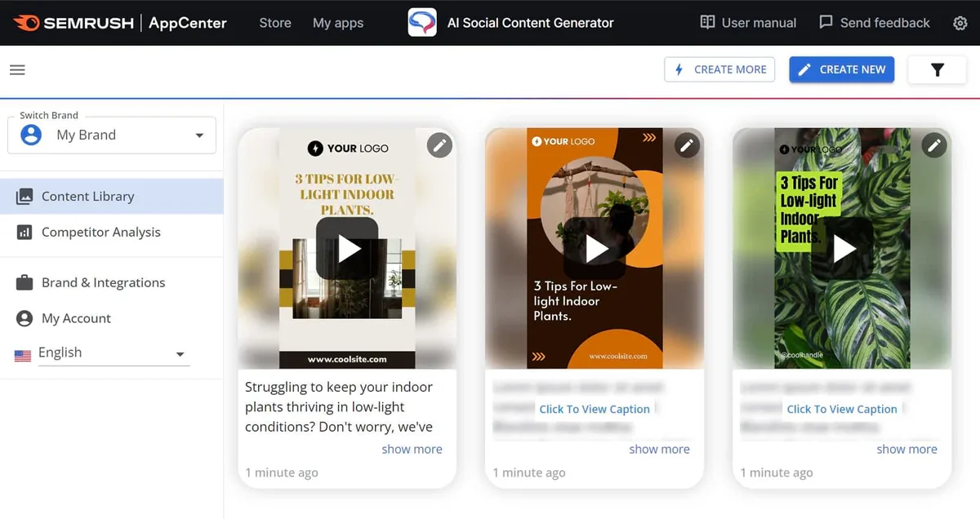Image resolution: width=980 pixels, height=519 pixels.
Task: Toggle the hamburger sidebar menu
Action: tap(17, 69)
